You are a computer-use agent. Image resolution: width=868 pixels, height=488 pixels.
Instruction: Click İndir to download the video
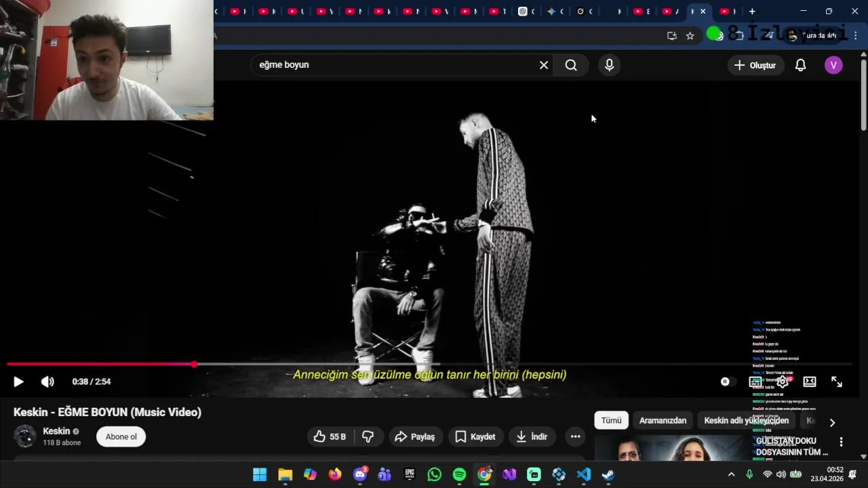pyautogui.click(x=532, y=436)
